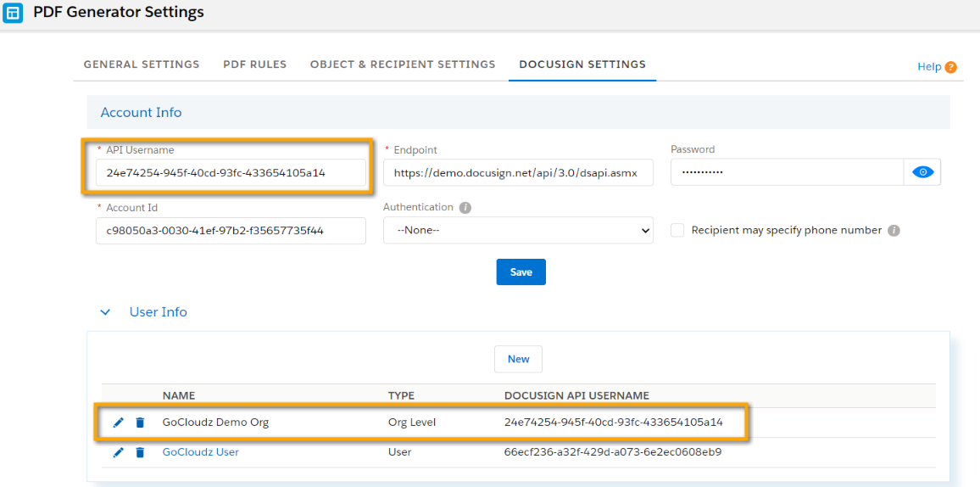
Task: Select API username 66ecf236-a32f-429d-a073-6e2ec0608eb9 cell
Action: [613, 452]
